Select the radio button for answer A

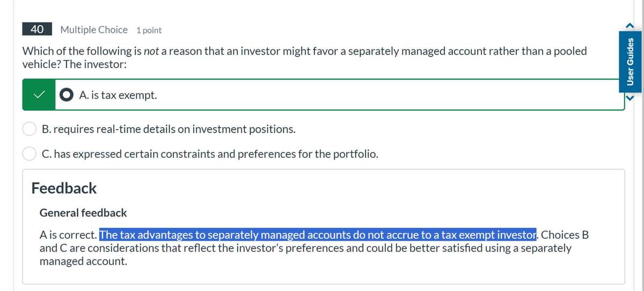(x=67, y=95)
